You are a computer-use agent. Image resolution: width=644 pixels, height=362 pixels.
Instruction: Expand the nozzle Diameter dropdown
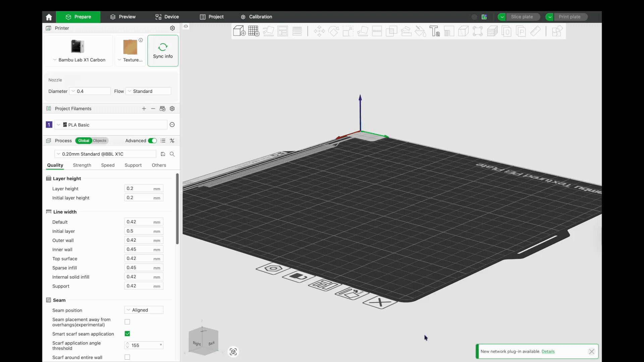click(x=90, y=91)
